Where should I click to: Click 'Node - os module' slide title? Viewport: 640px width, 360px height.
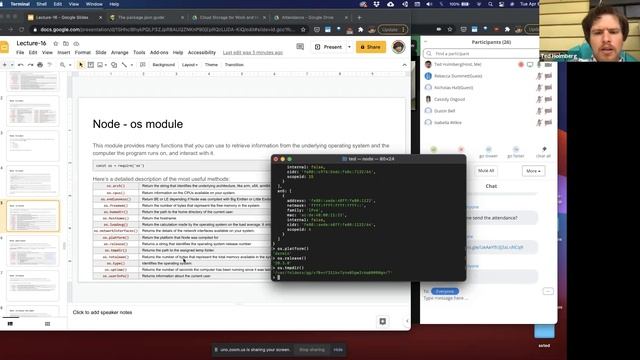(138, 124)
